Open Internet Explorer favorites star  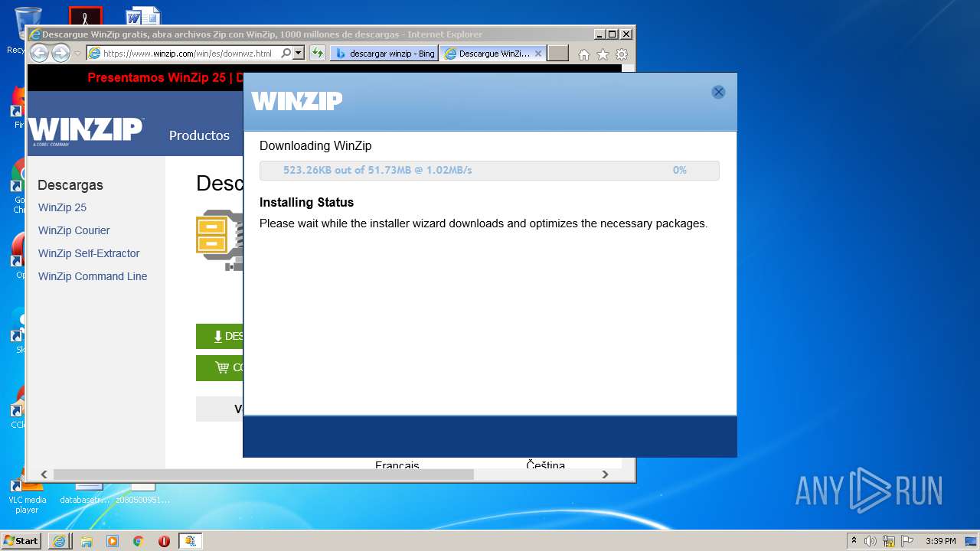click(603, 54)
